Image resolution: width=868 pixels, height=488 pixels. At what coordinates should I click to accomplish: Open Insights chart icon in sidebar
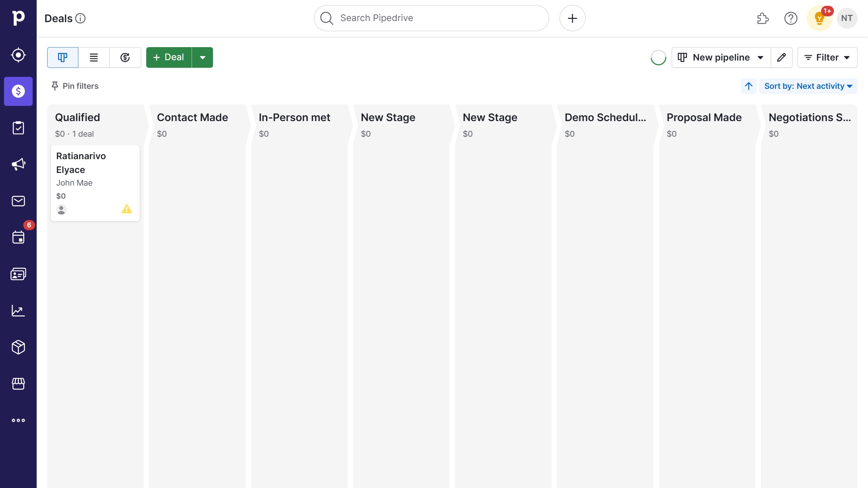tap(18, 311)
